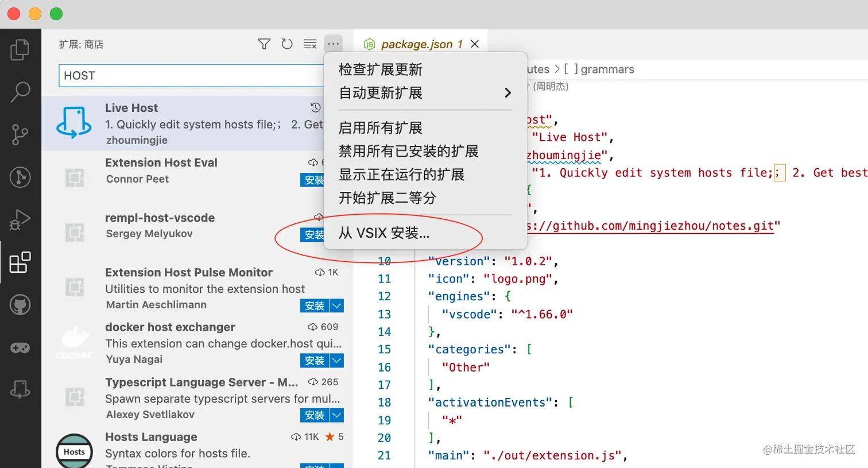Choose 显示正在运行的扩展
Viewport: 868px width, 468px height.
[x=425, y=175]
